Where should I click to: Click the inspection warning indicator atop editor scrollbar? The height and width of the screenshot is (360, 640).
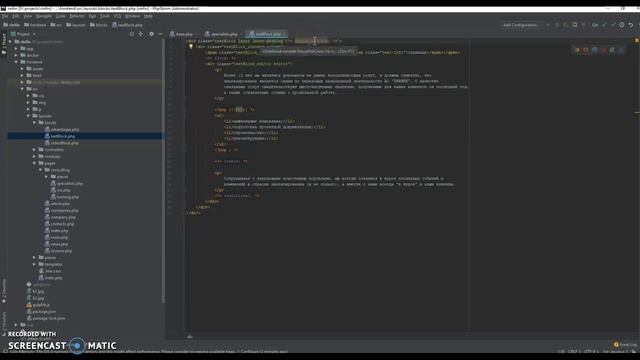coord(636,40)
